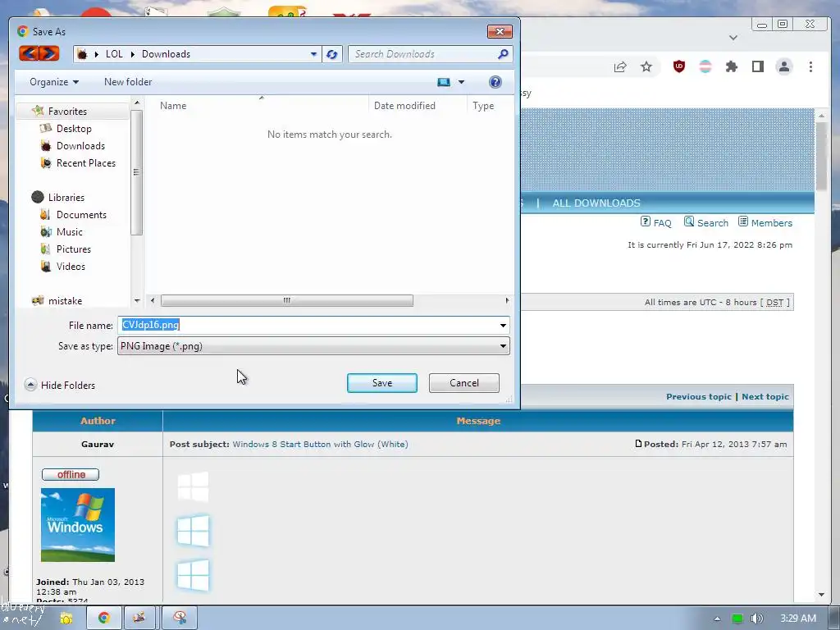This screenshot has height=630, width=840.
Task: Go to Previous topic link
Action: (x=699, y=396)
